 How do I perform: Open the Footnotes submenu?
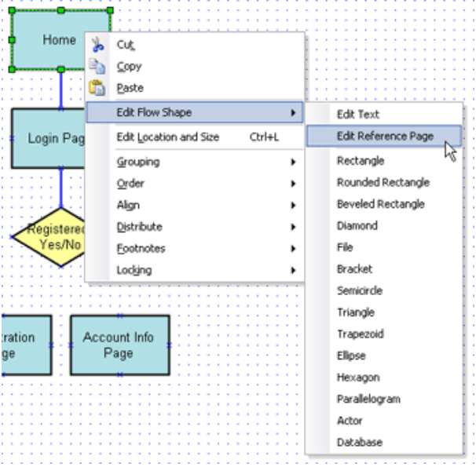pos(140,248)
